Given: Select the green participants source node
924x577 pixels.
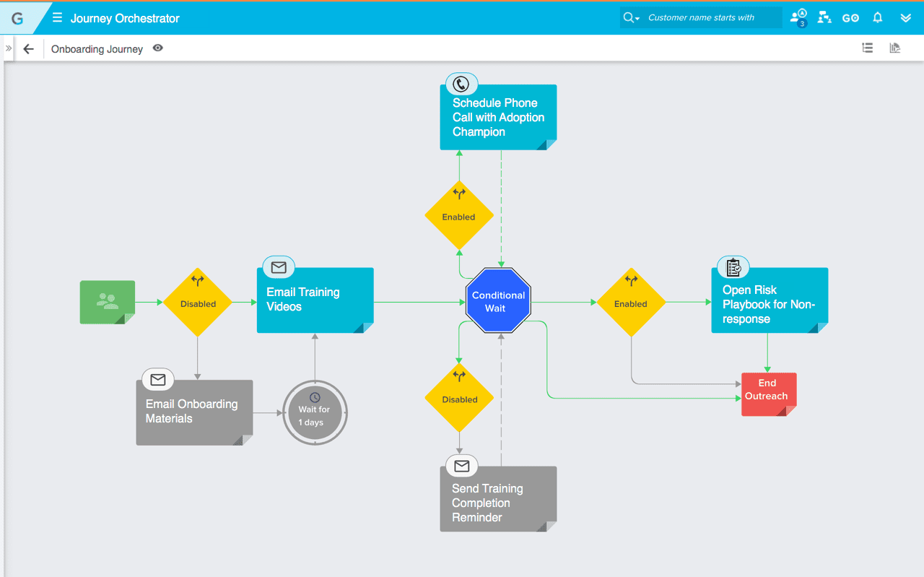Looking at the screenshot, I should coord(107,302).
